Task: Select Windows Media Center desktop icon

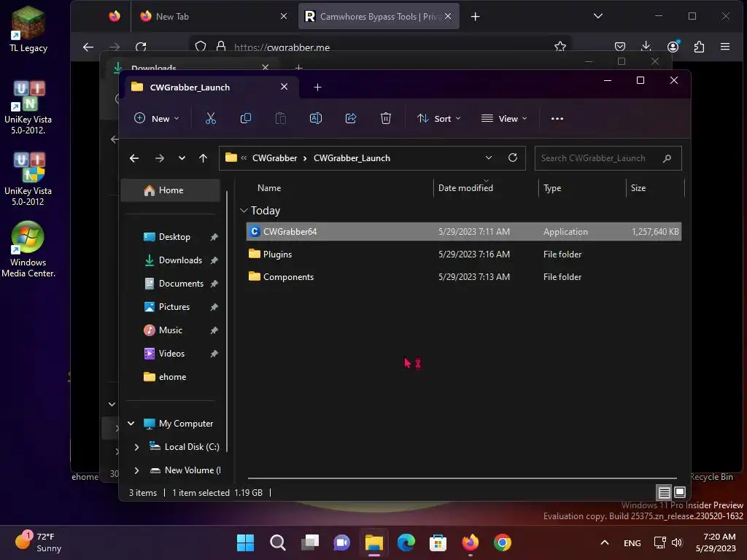Action: pyautogui.click(x=28, y=249)
